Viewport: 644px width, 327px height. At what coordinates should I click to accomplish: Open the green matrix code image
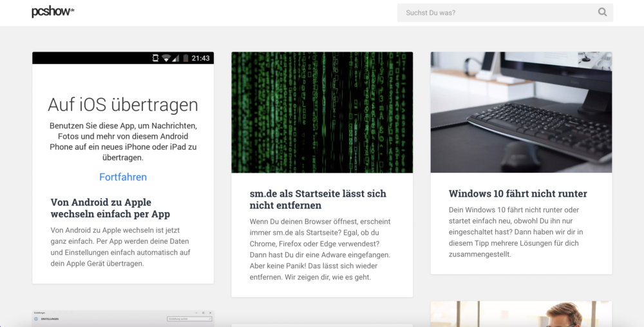tap(322, 112)
